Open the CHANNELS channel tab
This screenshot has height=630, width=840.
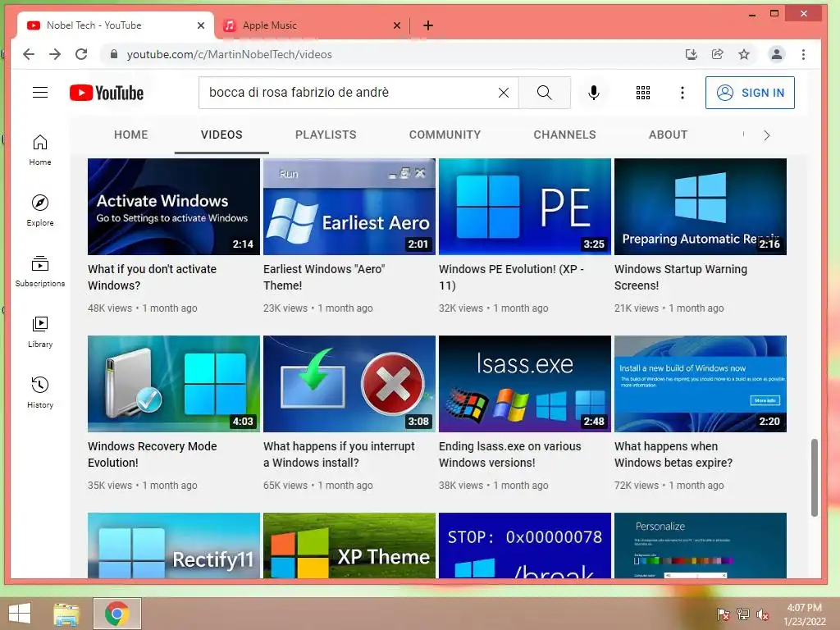[564, 135]
